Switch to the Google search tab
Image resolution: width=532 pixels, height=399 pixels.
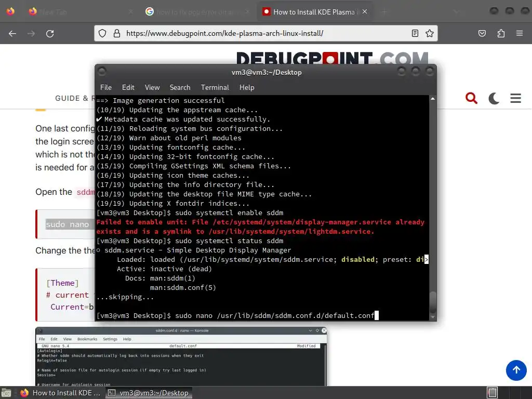198,12
